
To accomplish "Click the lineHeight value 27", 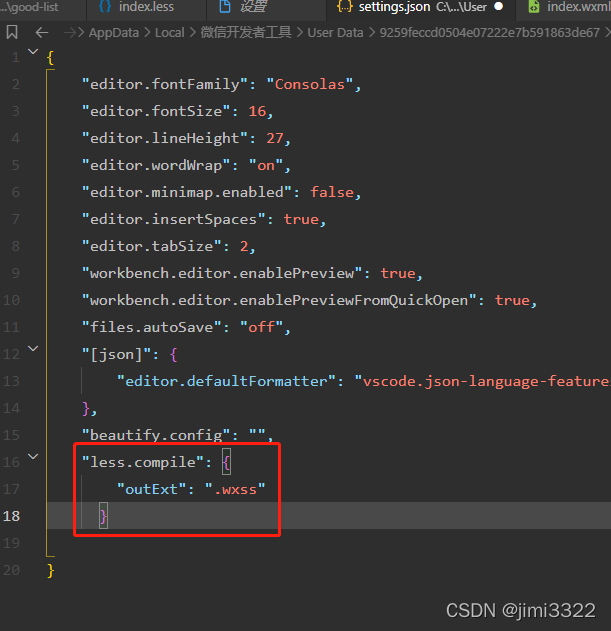I will [x=275, y=138].
